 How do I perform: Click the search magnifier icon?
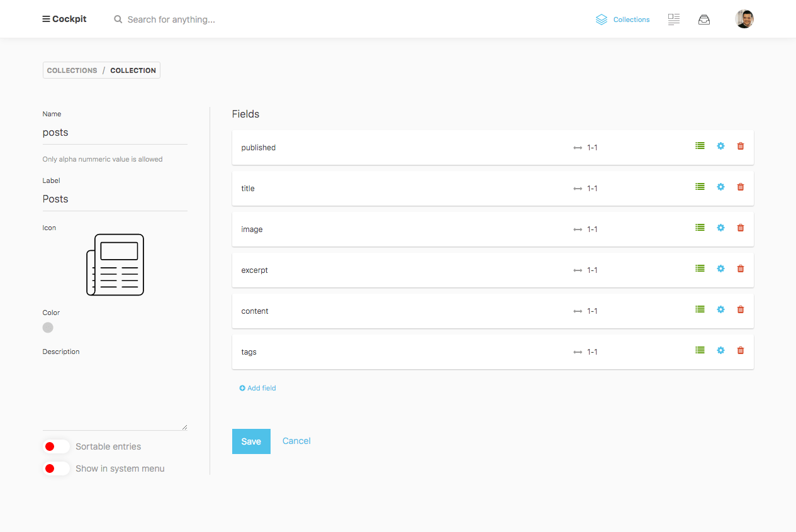(x=118, y=19)
